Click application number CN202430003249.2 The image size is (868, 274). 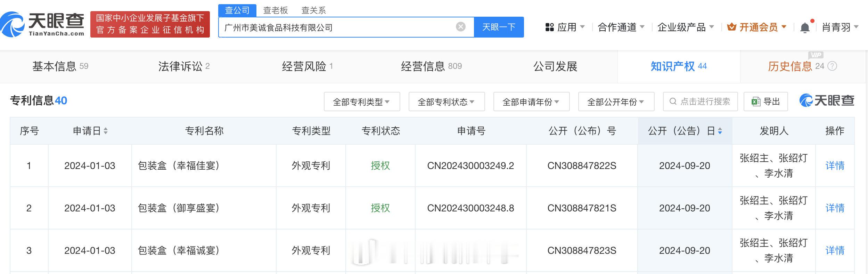(x=470, y=166)
